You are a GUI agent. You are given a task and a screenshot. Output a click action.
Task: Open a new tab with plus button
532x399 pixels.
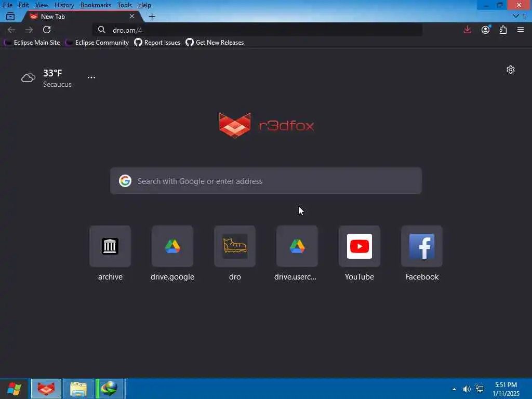(152, 16)
